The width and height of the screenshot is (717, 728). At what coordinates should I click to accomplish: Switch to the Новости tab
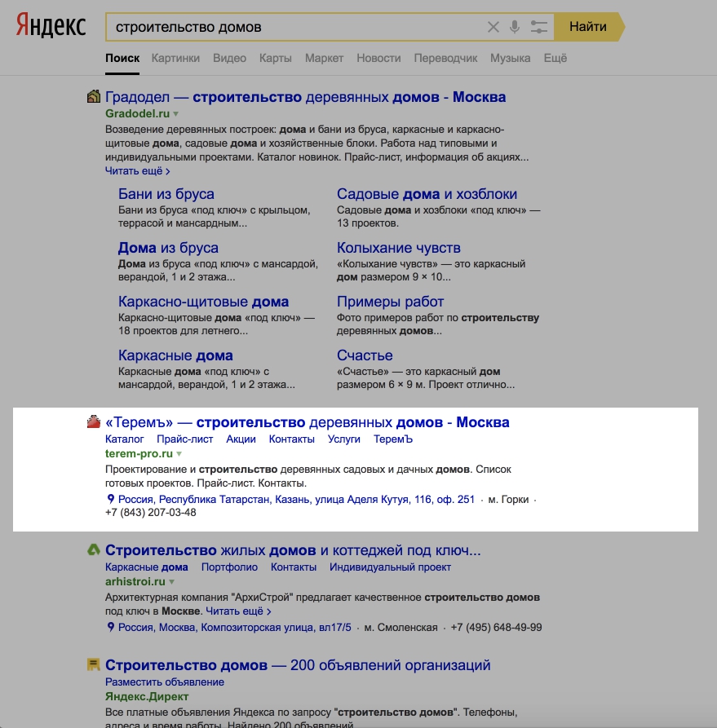pyautogui.click(x=378, y=58)
